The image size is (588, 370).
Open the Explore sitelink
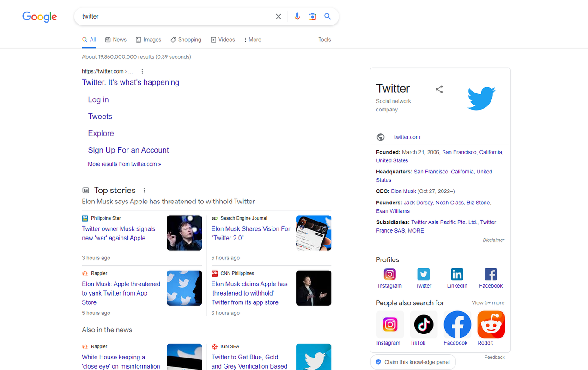tap(101, 133)
